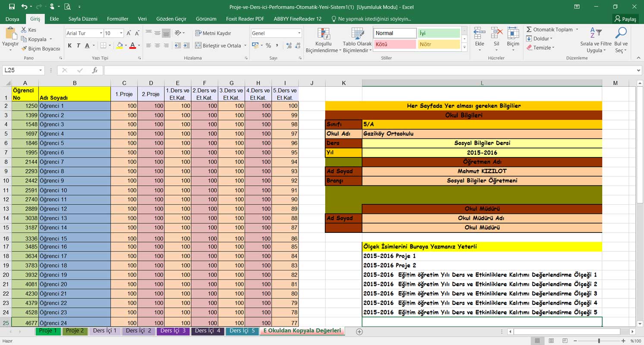Screen dimensions: 644x345
Task: Open the font name dropdown Arial Tur
Action: pos(101,33)
